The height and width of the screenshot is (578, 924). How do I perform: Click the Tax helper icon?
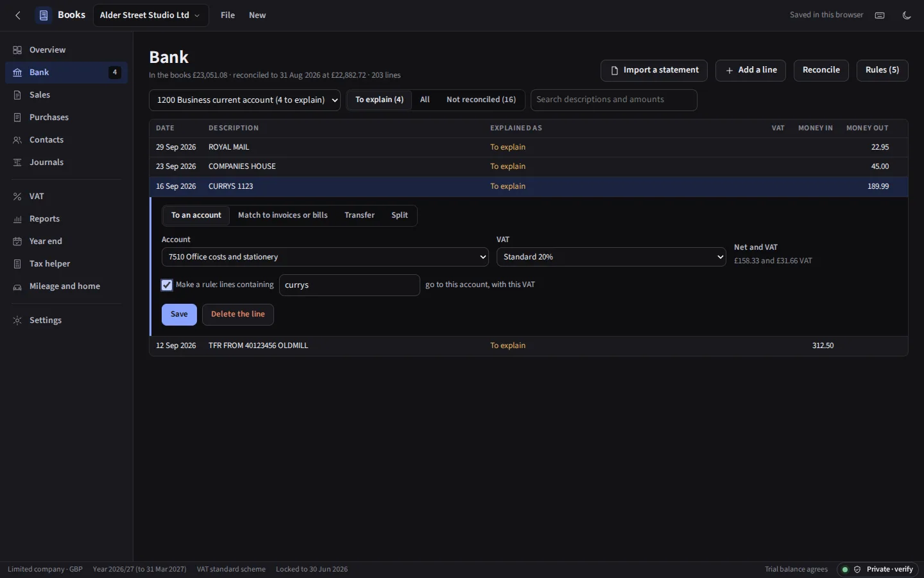(x=17, y=264)
